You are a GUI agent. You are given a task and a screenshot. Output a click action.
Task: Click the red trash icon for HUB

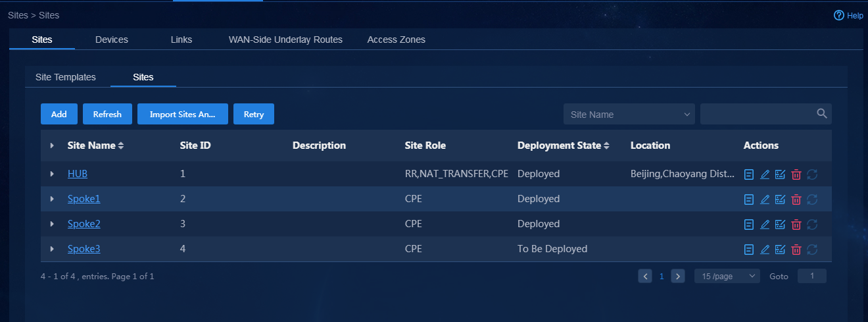coord(796,174)
